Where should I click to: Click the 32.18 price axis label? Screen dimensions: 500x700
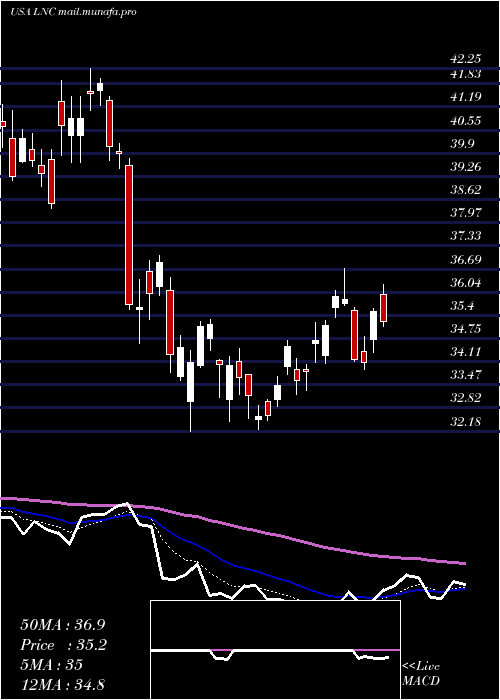[466, 421]
